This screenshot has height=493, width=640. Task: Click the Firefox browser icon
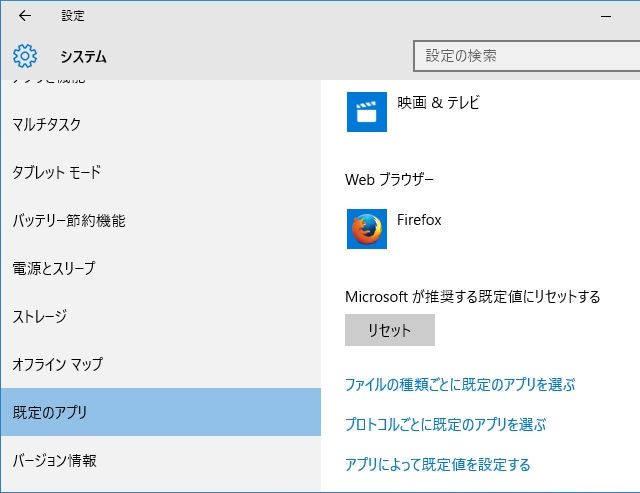tap(367, 229)
